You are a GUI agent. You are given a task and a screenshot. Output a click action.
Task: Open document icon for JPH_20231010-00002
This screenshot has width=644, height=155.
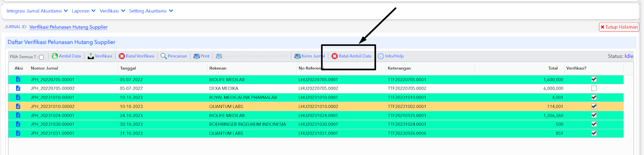pos(18,106)
